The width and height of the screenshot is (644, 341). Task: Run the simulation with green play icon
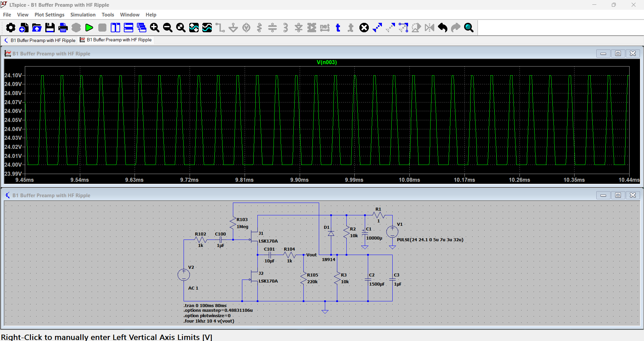click(89, 28)
